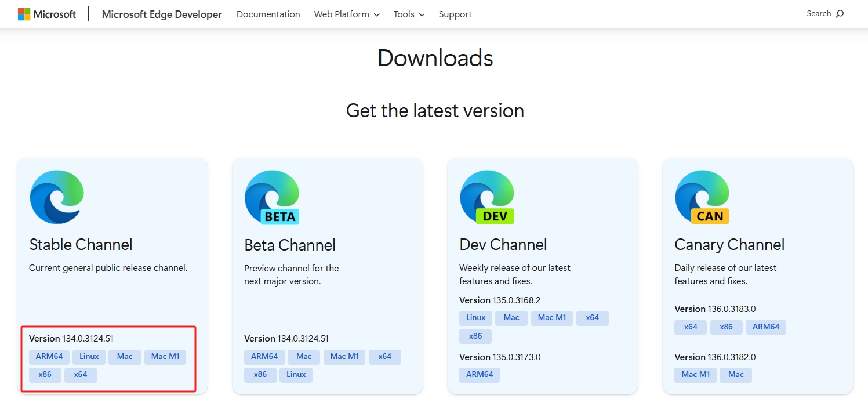Viewport: 868px width, 406px height.
Task: Download Dev Channel Mac M1 build
Action: click(x=552, y=318)
